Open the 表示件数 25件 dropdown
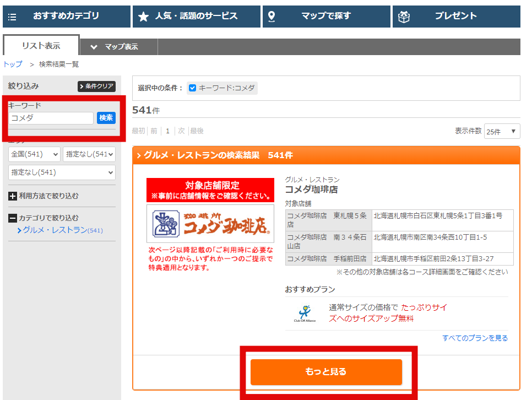Viewport: 532px width, 400px height. coord(502,132)
